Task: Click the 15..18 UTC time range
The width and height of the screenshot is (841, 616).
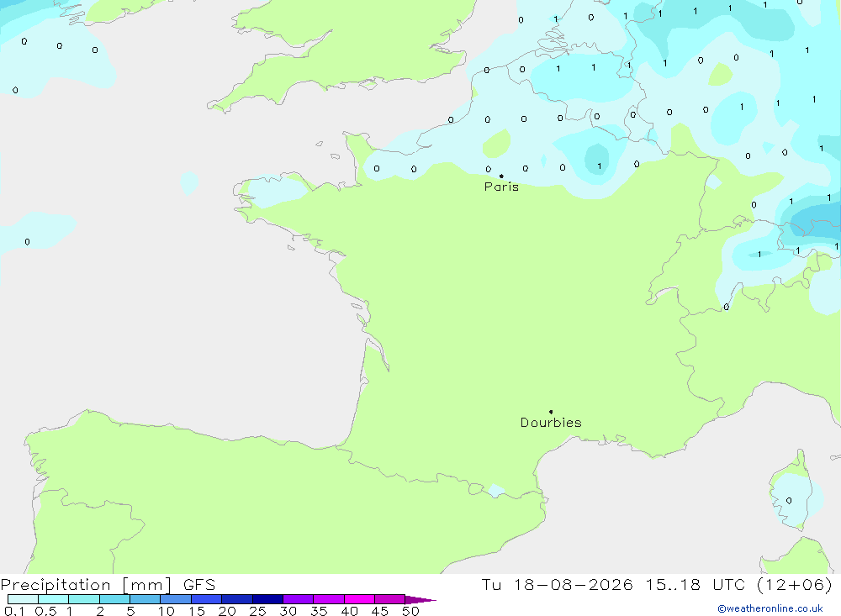Action: click(696, 585)
